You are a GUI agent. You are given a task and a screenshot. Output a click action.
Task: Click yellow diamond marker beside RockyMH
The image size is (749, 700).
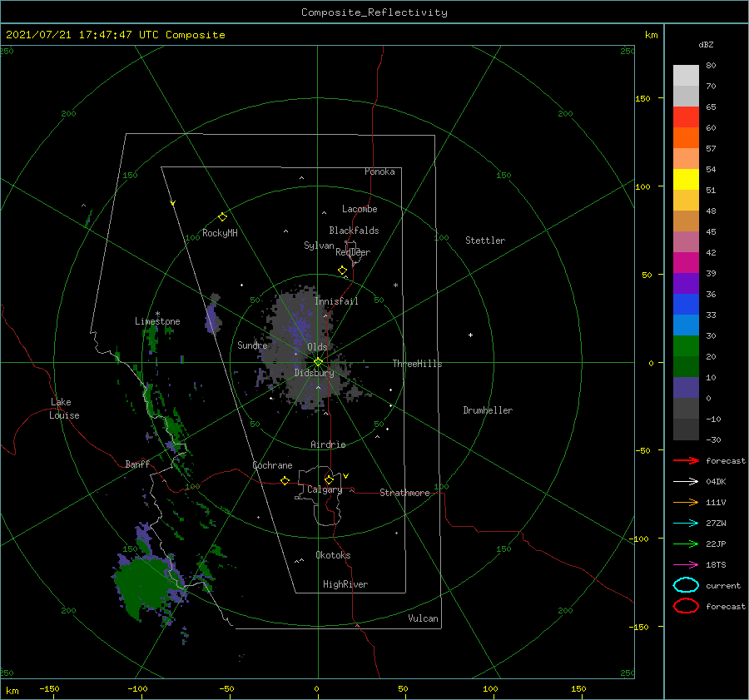(x=222, y=217)
